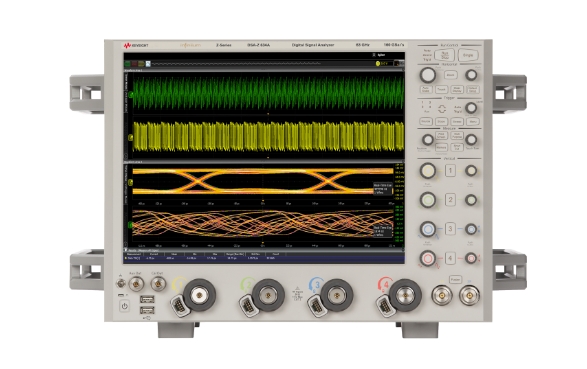Click the large horizontal scale knob

[x=428, y=75]
